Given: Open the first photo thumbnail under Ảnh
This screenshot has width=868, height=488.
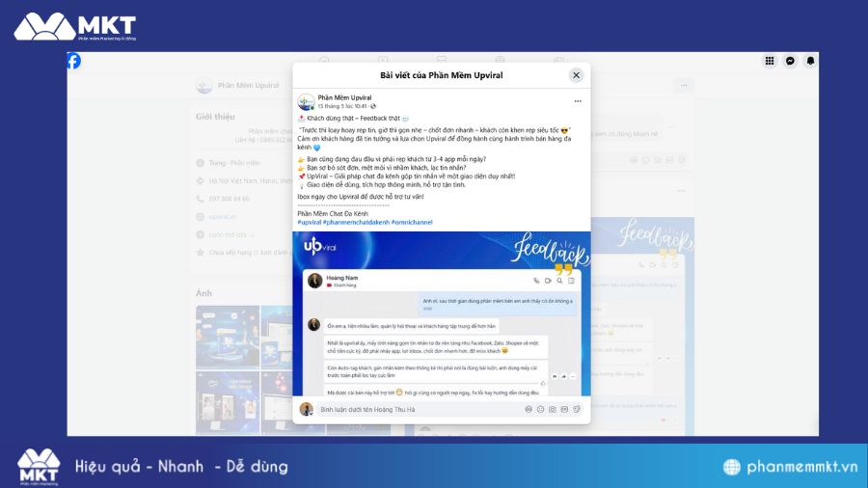Looking at the screenshot, I should pos(228,337).
